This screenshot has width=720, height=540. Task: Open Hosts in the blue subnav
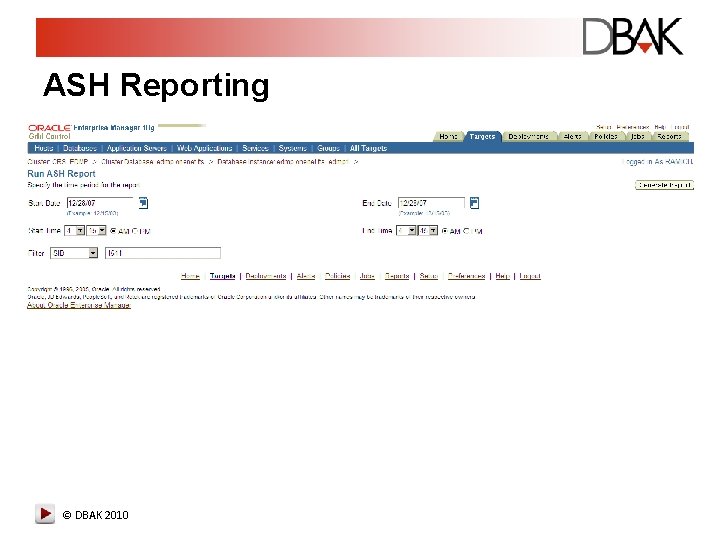pos(44,148)
